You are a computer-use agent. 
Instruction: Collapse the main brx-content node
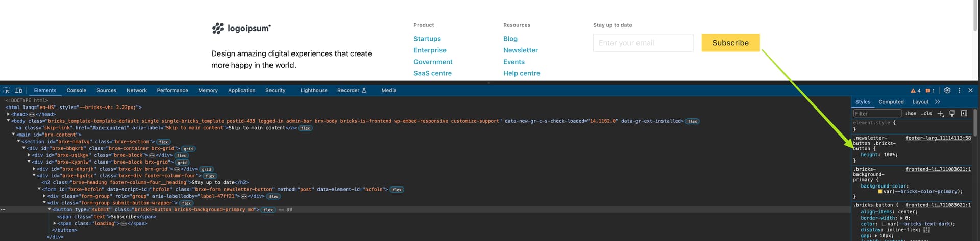click(13, 135)
